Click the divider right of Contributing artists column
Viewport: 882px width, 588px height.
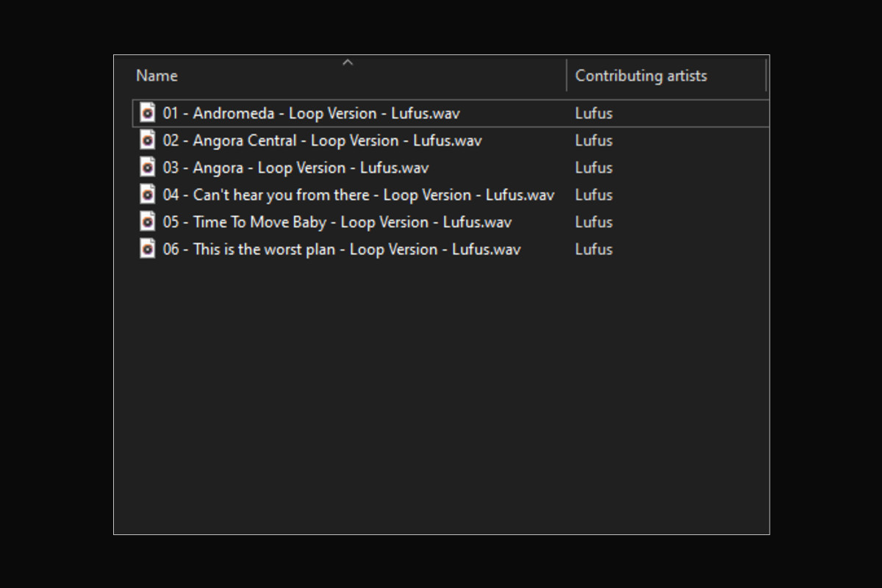point(766,76)
